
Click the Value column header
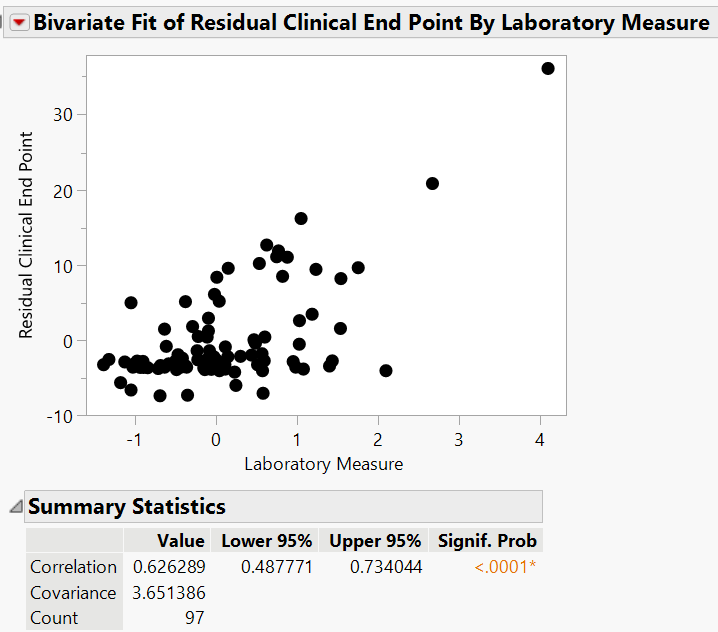tap(181, 541)
